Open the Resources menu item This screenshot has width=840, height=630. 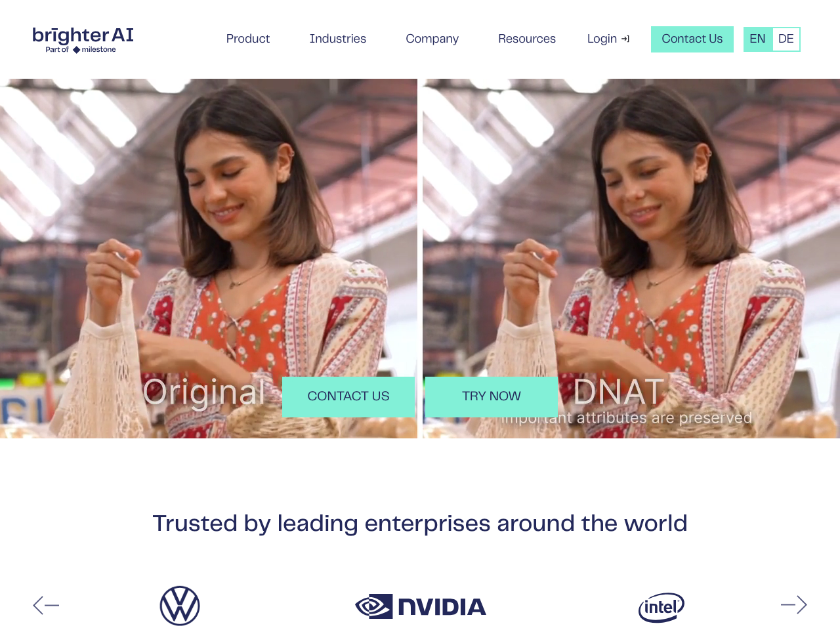(x=527, y=39)
